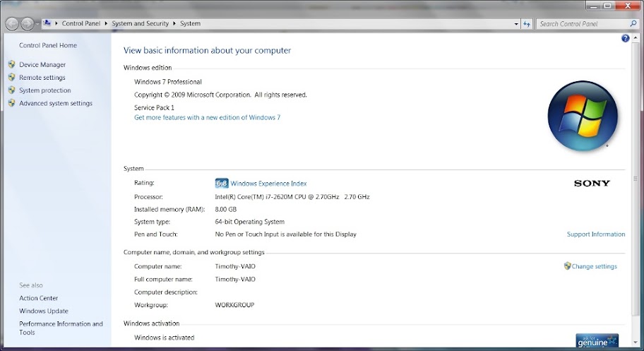Close the System window

[628, 6]
